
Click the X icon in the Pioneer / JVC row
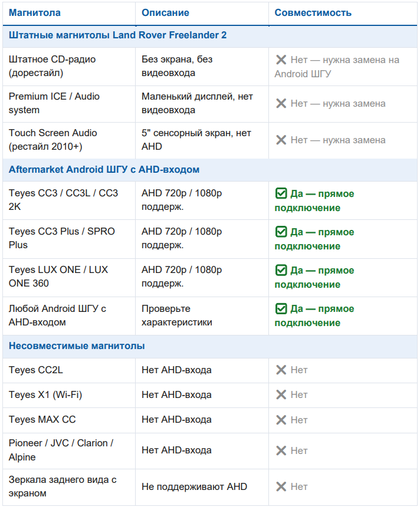click(281, 450)
